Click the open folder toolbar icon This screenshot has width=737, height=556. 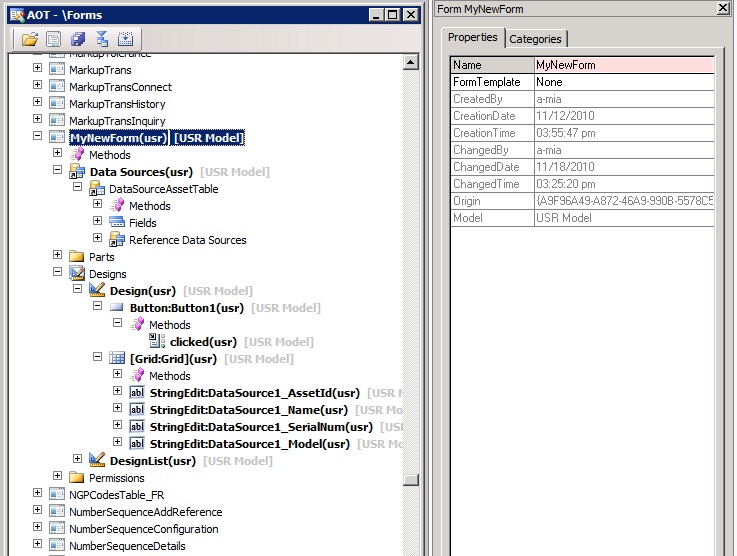30,39
